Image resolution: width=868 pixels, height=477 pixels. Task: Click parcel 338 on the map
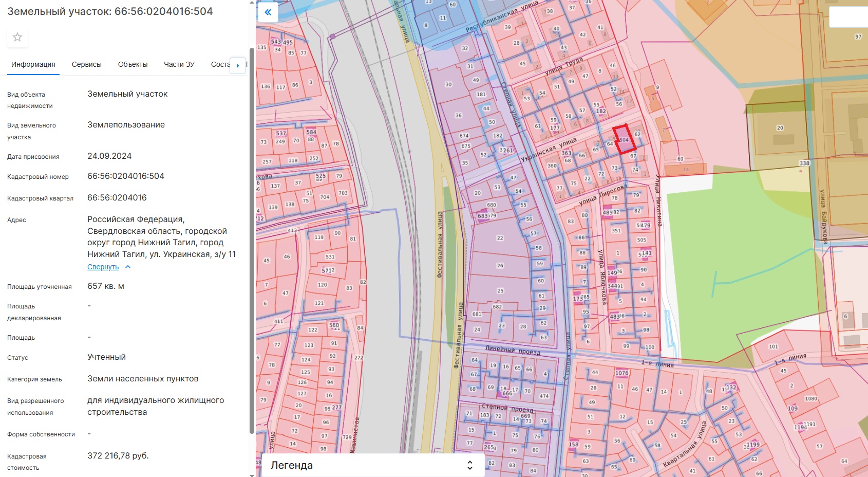pos(804,163)
